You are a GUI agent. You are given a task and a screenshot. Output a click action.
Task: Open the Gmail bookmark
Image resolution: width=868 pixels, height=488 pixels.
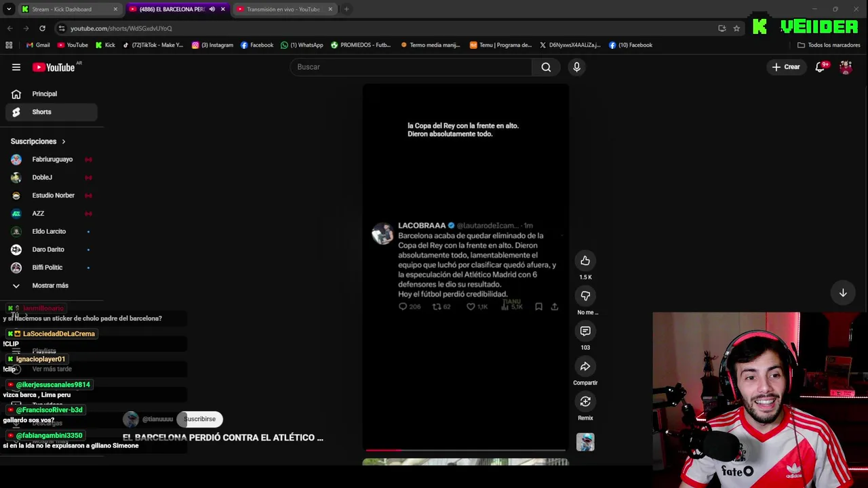(x=38, y=45)
